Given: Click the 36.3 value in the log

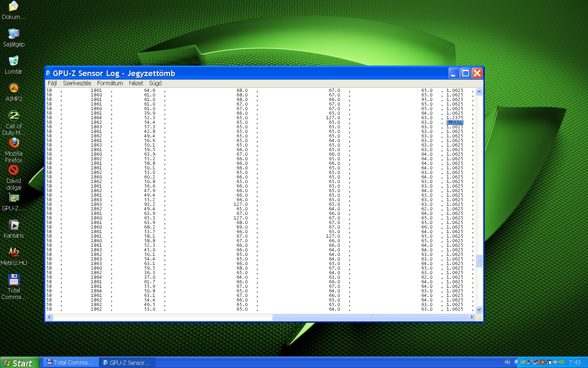Looking at the screenshot, I should coord(149,273).
